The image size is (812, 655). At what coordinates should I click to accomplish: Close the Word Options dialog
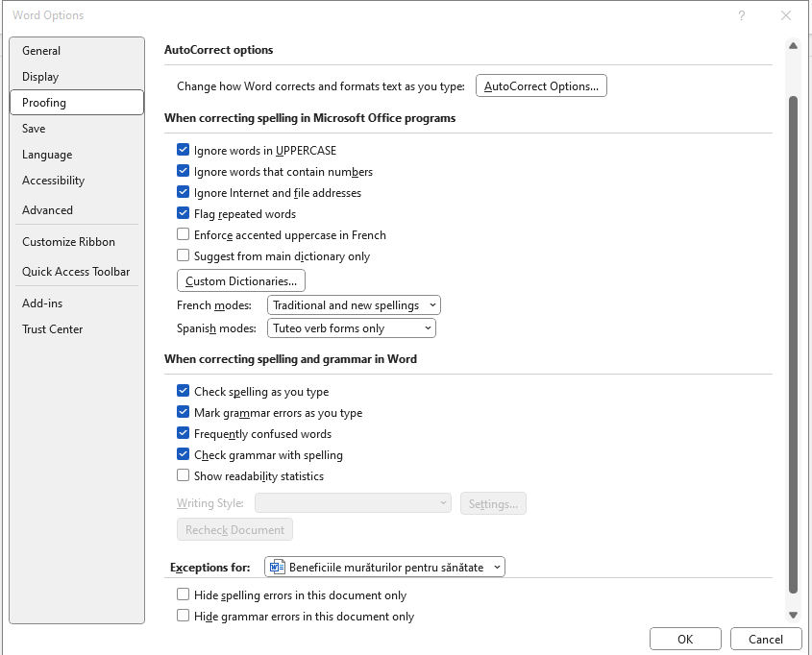coord(786,16)
